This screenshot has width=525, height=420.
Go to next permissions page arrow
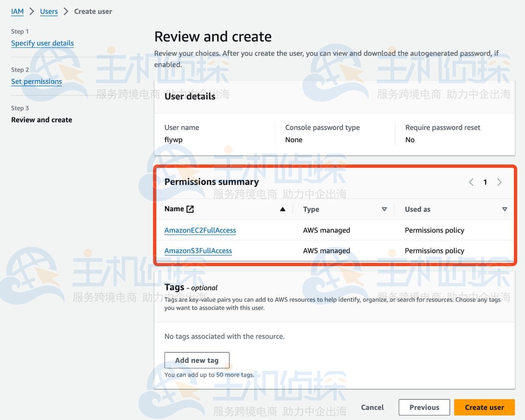pyautogui.click(x=499, y=182)
